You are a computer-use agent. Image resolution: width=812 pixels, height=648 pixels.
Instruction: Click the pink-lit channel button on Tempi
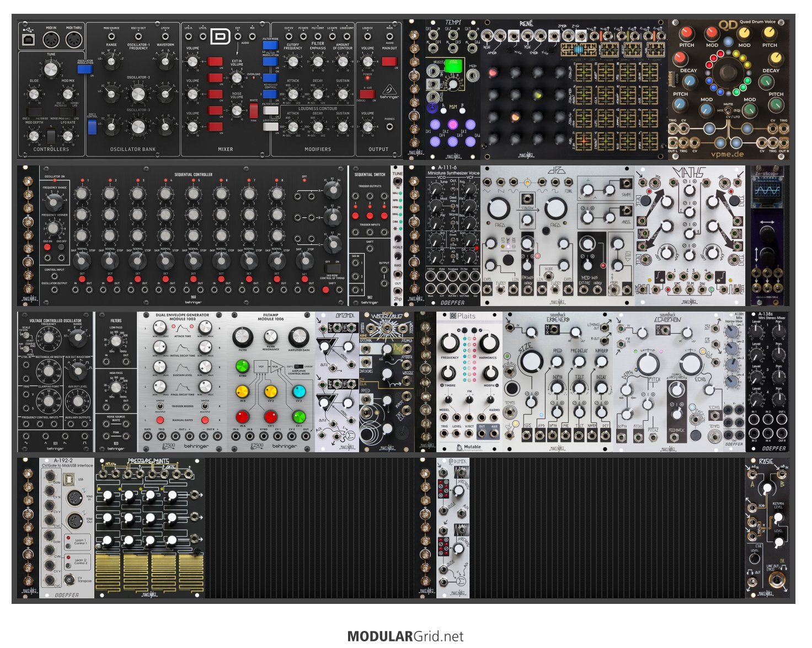(453, 125)
